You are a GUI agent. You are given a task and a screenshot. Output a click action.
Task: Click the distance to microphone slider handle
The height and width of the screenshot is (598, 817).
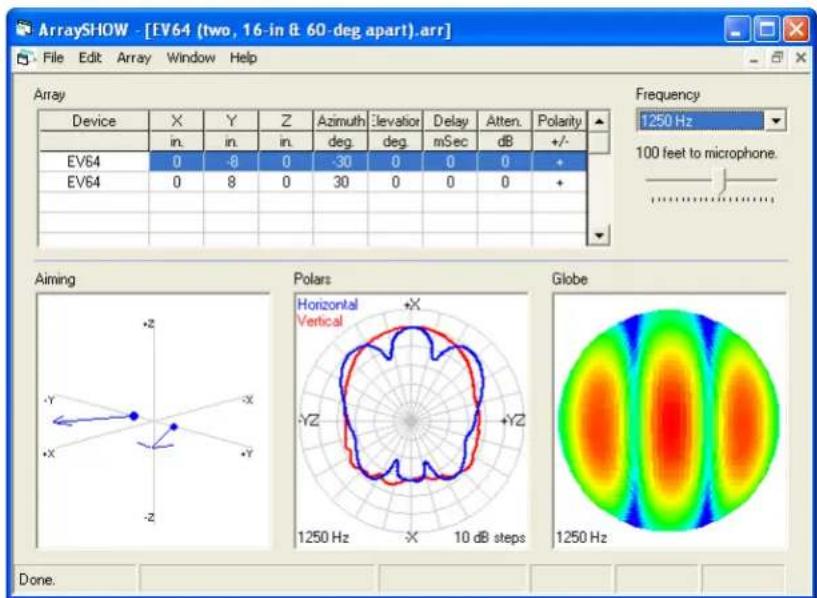[x=722, y=181]
